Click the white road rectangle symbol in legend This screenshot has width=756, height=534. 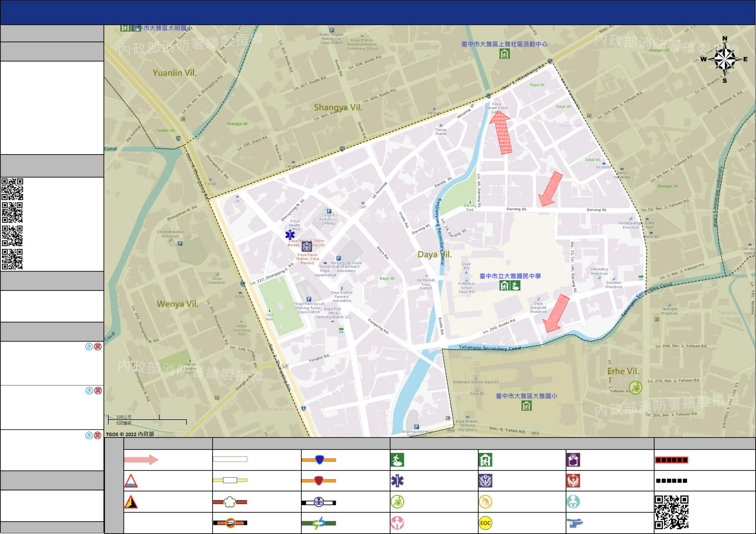point(230,459)
